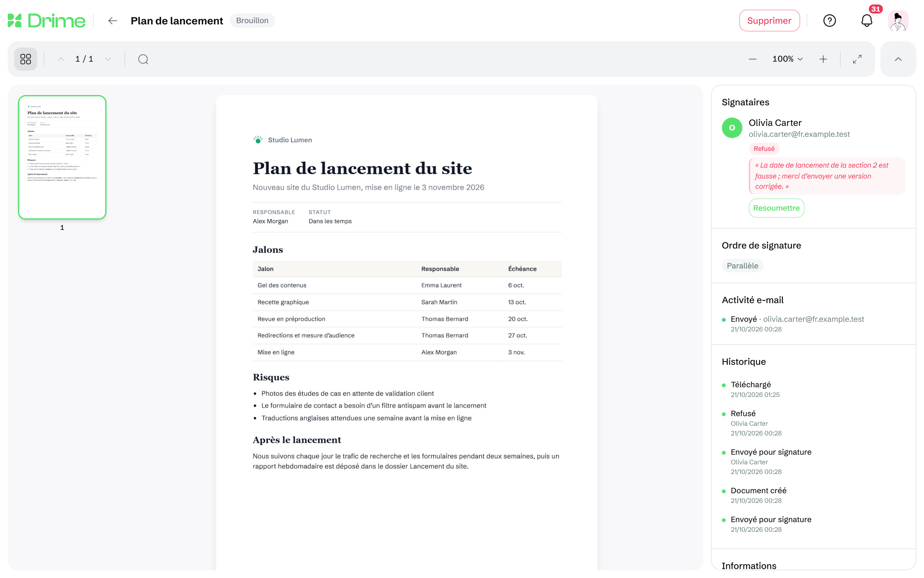This screenshot has width=924, height=578.
Task: Toggle the page thumbnails grid view
Action: click(26, 59)
